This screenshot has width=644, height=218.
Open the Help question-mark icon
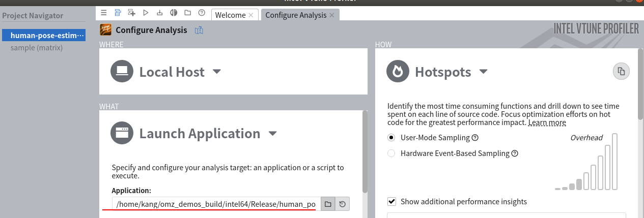click(202, 13)
